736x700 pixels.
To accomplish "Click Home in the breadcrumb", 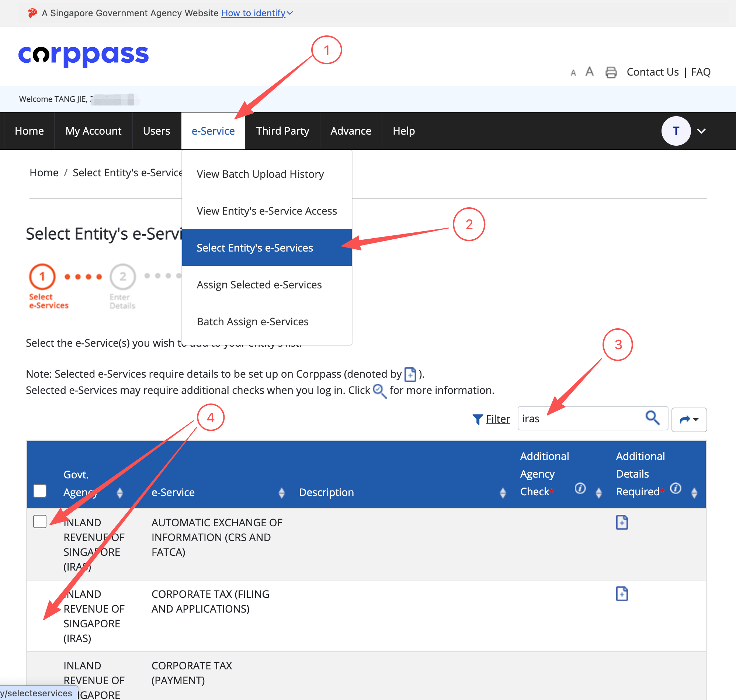I will coord(44,172).
